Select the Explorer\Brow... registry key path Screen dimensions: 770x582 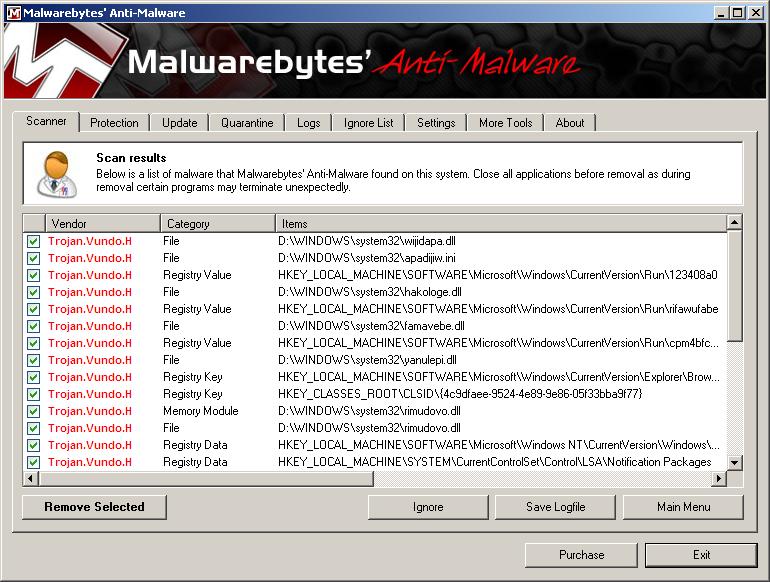point(499,377)
